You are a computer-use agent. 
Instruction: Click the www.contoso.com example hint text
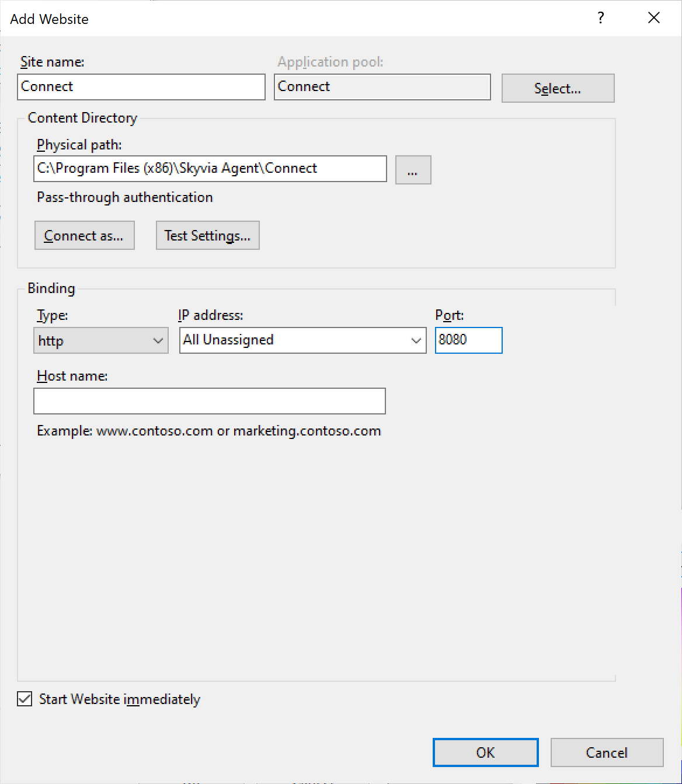click(x=207, y=431)
